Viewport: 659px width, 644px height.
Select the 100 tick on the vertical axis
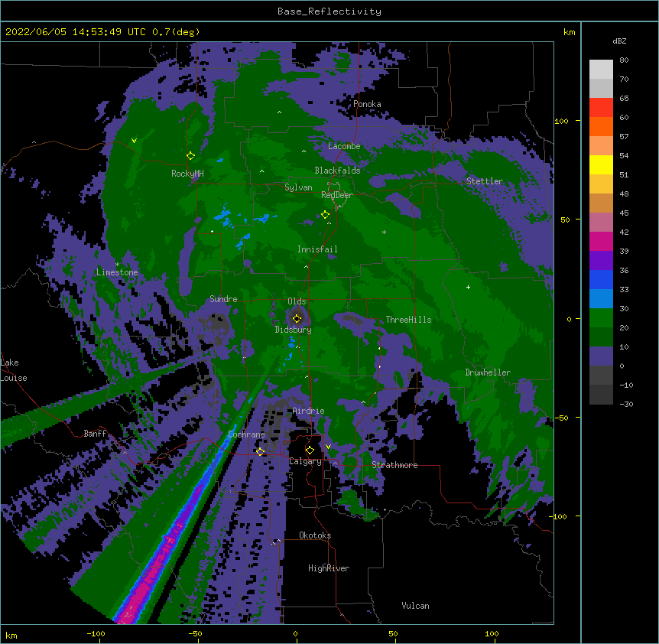point(561,121)
